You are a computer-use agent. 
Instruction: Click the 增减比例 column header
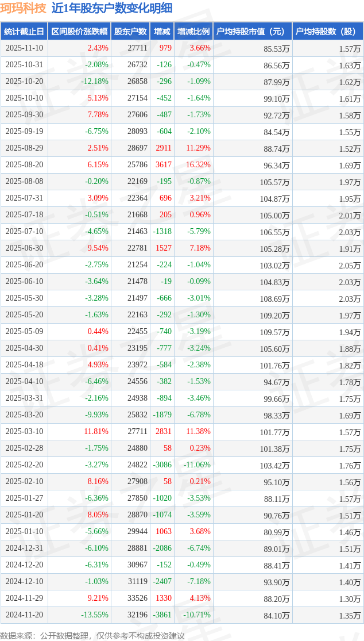coord(193,32)
